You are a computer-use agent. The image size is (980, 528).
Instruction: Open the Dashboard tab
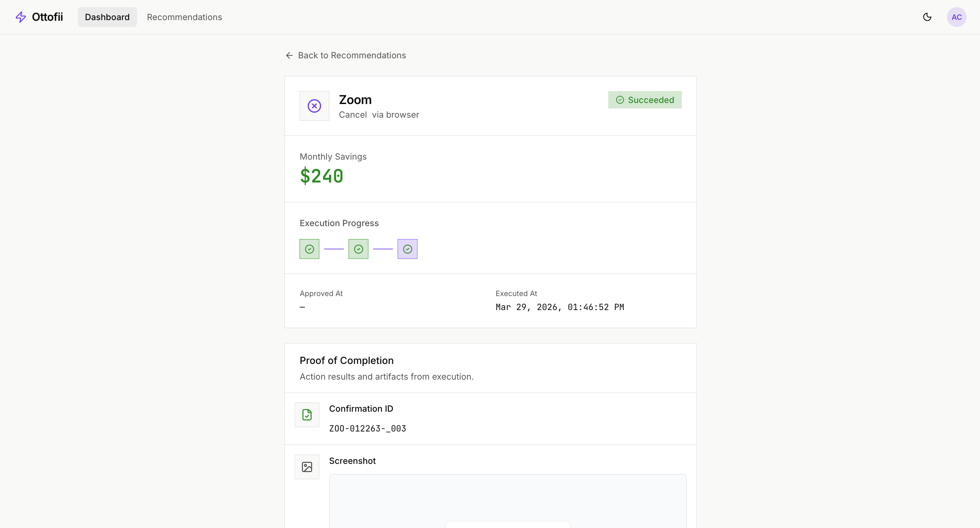(x=107, y=17)
